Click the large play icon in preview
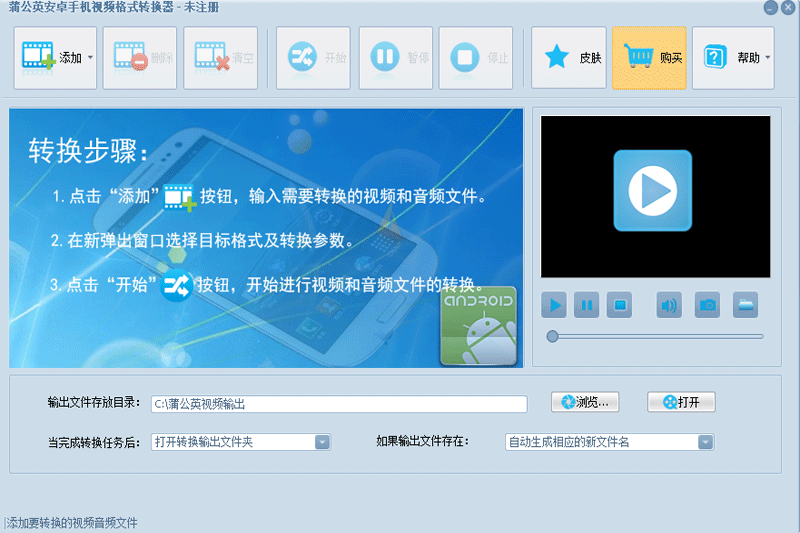Screen dimensions: 800x533 [x=653, y=191]
